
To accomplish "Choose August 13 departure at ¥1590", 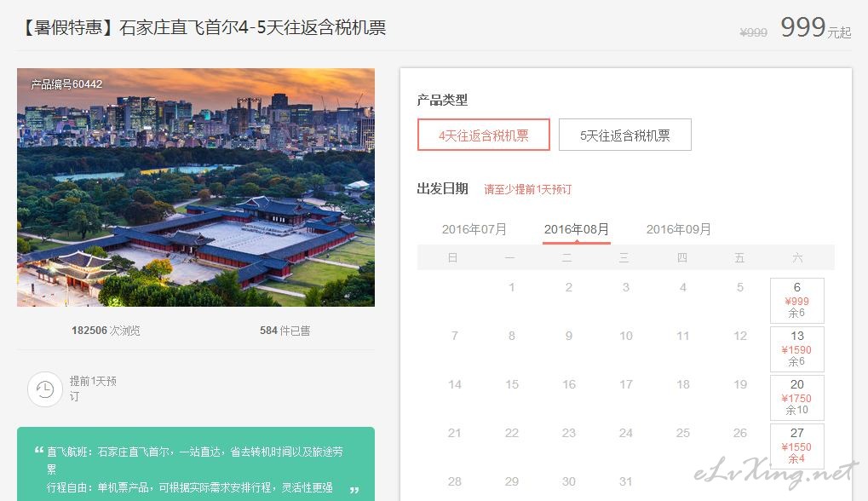I will click(796, 348).
